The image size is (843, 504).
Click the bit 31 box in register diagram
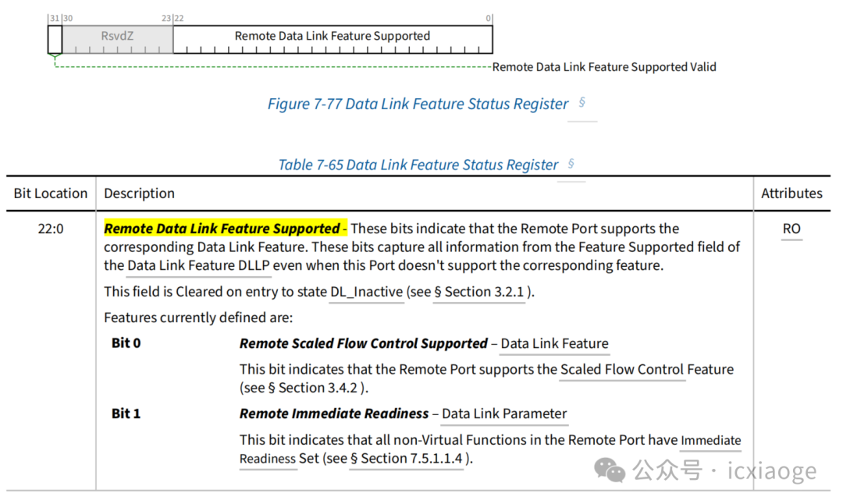tap(55, 38)
